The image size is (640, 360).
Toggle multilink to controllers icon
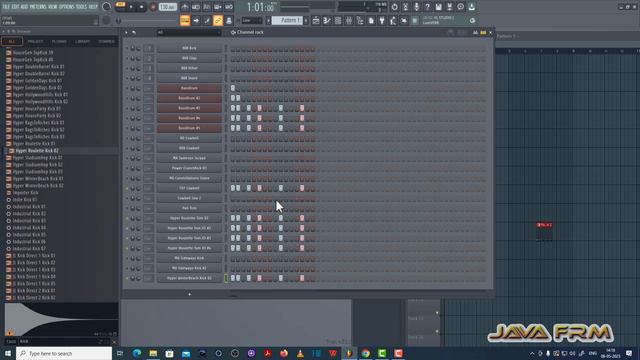(x=218, y=20)
